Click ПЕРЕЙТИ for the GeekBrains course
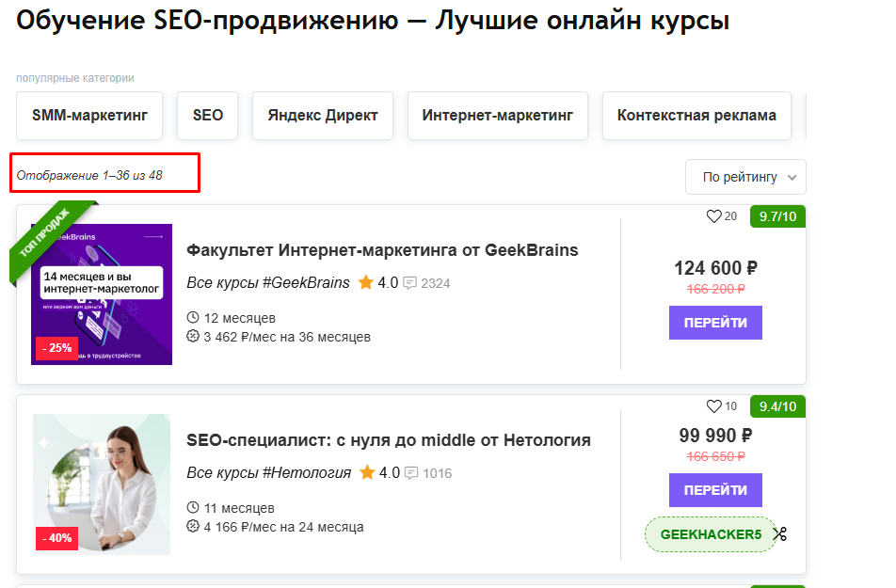Viewport: 896px width, 588px height. pos(715,323)
